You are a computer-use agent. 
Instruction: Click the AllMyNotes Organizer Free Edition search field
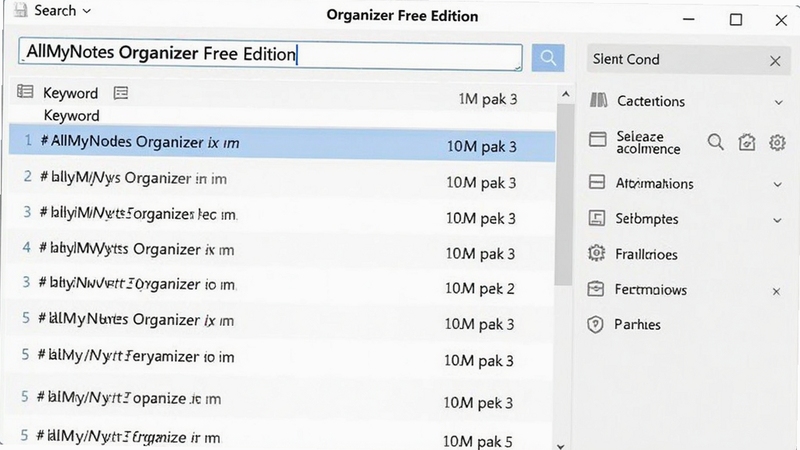click(x=270, y=54)
